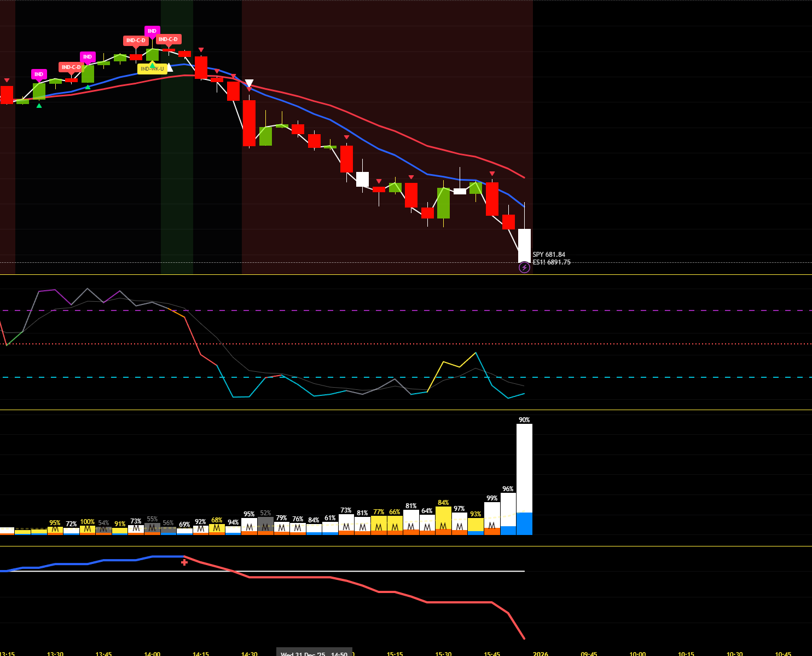
Task: Select the 90% tallest volume bar
Action: click(x=524, y=476)
